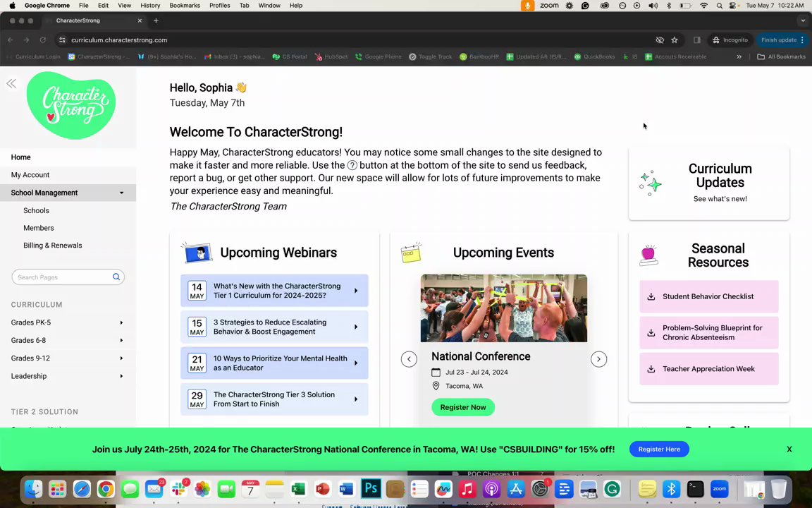Open Members under School Management

coord(38,228)
